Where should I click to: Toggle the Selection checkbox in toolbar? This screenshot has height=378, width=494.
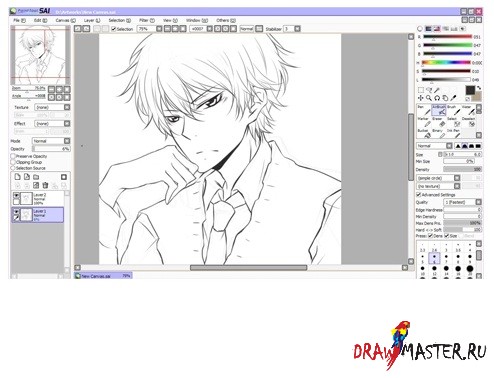[x=114, y=29]
